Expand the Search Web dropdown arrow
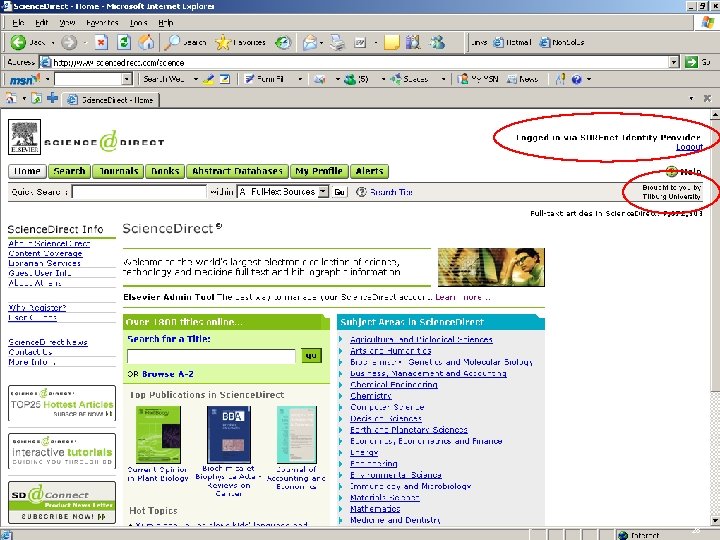The image size is (720, 540). [196, 79]
